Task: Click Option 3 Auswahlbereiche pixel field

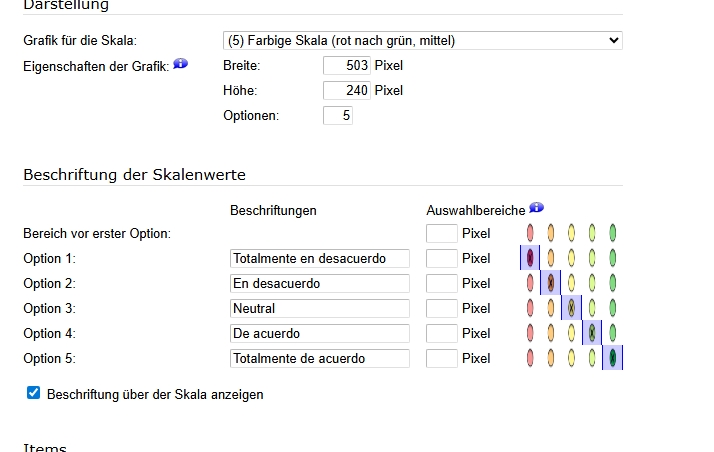Action: click(x=441, y=309)
